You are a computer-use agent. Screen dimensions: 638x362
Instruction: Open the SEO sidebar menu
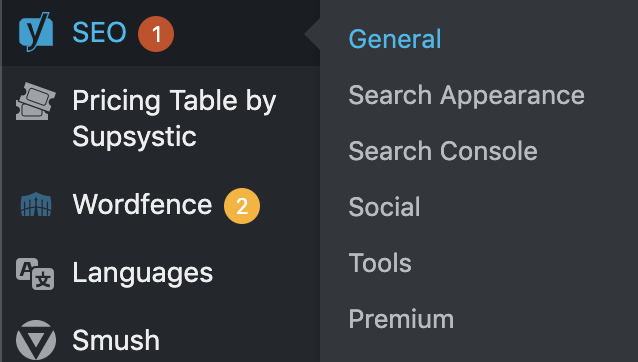click(x=99, y=33)
